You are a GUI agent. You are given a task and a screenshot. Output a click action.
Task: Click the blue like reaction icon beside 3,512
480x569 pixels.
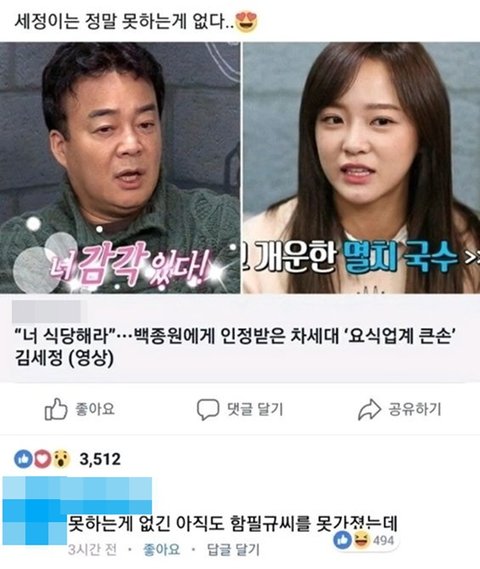(23, 459)
